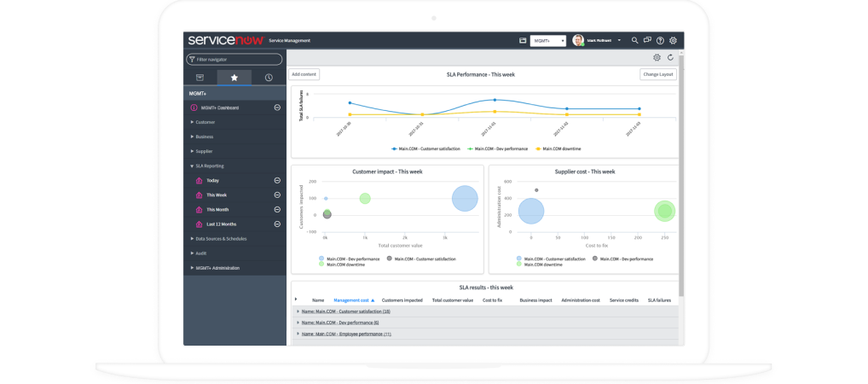Click the dashboard vertical scrollbar

coord(681,177)
